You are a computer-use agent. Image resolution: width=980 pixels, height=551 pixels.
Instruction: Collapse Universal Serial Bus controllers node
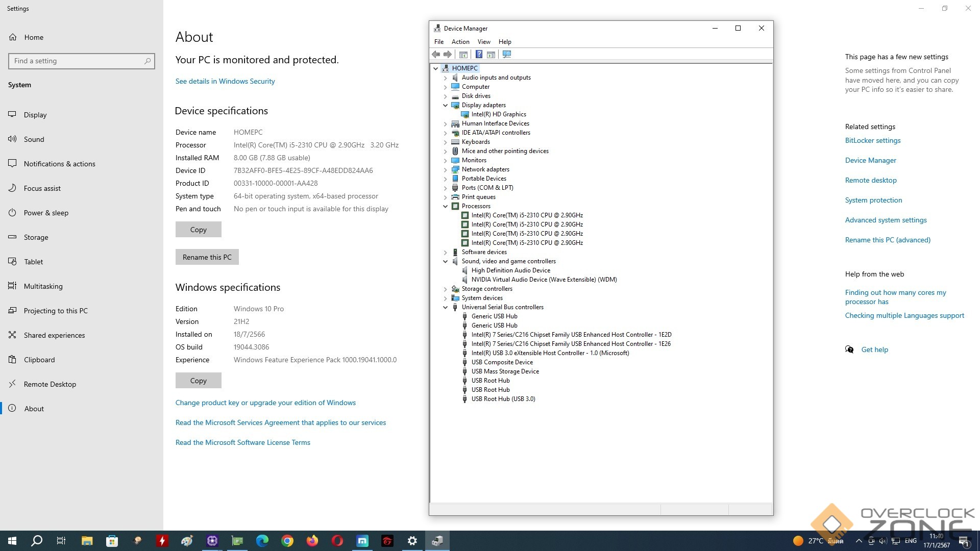pyautogui.click(x=445, y=307)
